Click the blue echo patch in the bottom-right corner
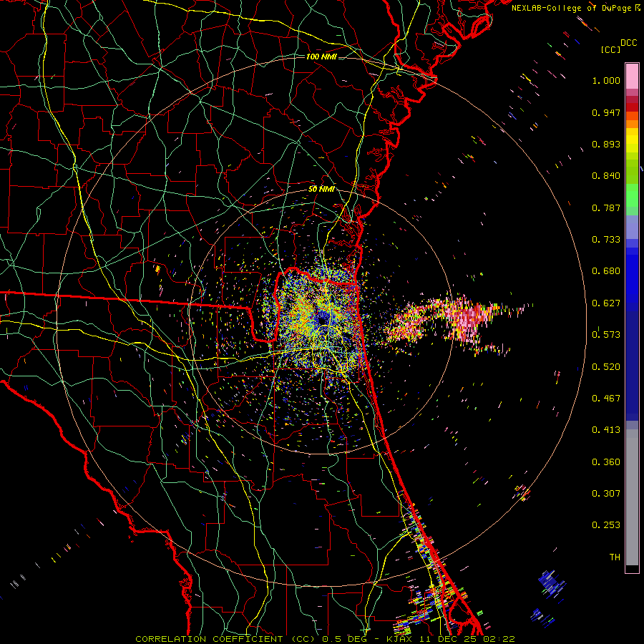Image resolution: width=644 pixels, height=644 pixels. (x=552, y=583)
